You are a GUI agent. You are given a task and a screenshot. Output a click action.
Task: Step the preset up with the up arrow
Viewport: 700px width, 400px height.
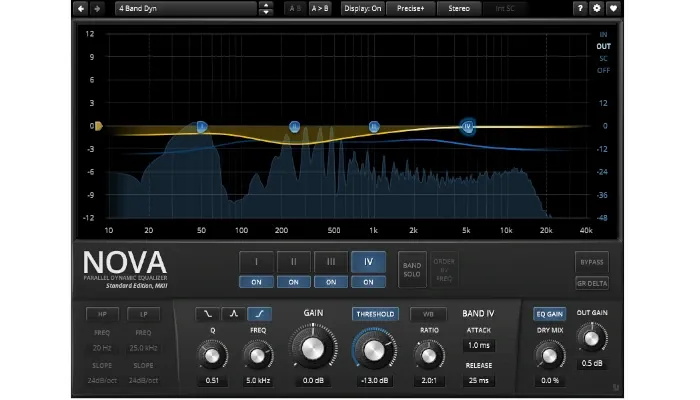(x=266, y=4)
